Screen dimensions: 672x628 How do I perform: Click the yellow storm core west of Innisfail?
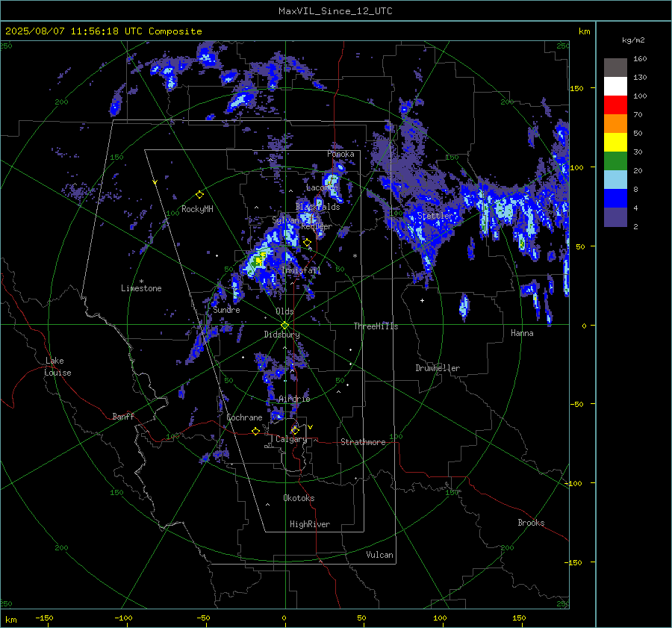point(260,258)
